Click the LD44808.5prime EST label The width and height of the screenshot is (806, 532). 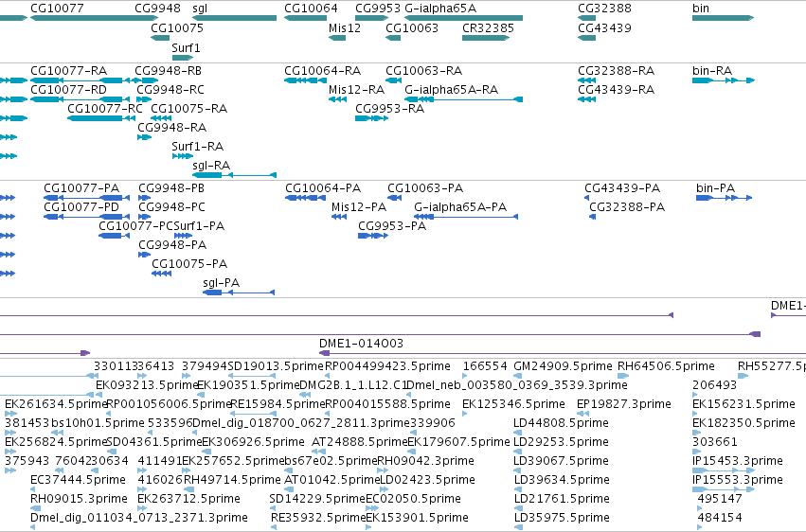(562, 423)
